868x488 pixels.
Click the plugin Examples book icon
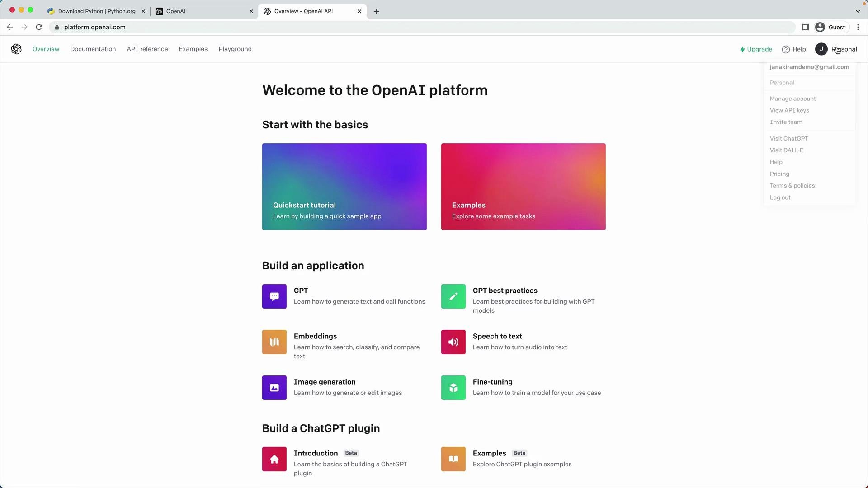(x=453, y=459)
